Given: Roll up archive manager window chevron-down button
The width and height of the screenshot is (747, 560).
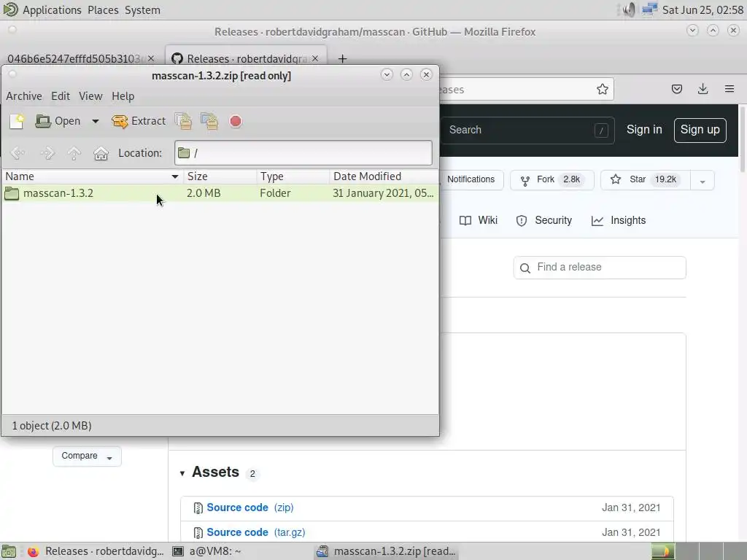Looking at the screenshot, I should (x=387, y=75).
